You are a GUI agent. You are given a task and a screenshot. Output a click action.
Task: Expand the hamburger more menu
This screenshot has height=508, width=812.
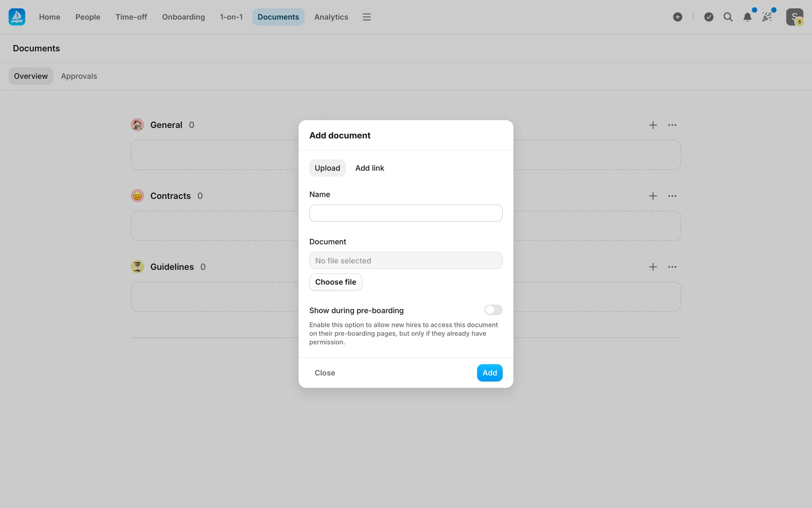(367, 17)
